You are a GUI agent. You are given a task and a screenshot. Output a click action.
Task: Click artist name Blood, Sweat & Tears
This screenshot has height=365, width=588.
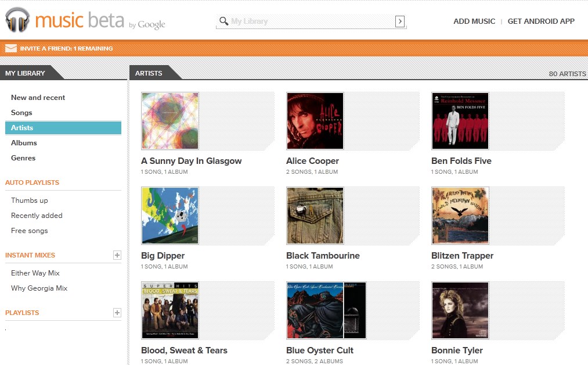(184, 350)
